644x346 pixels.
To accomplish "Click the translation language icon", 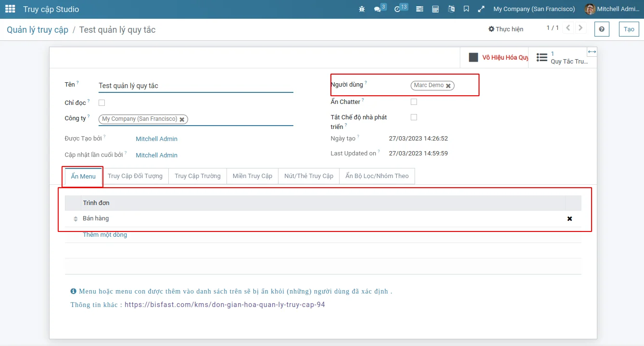I will tap(451, 9).
